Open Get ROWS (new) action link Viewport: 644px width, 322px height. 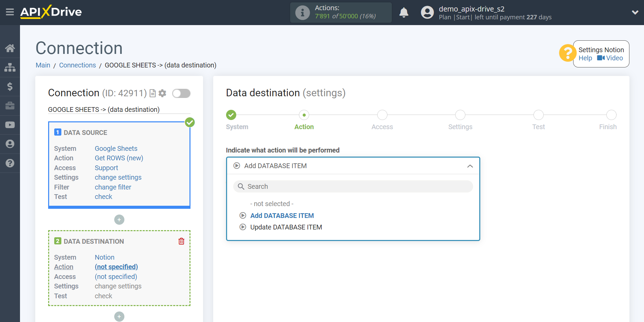[119, 158]
